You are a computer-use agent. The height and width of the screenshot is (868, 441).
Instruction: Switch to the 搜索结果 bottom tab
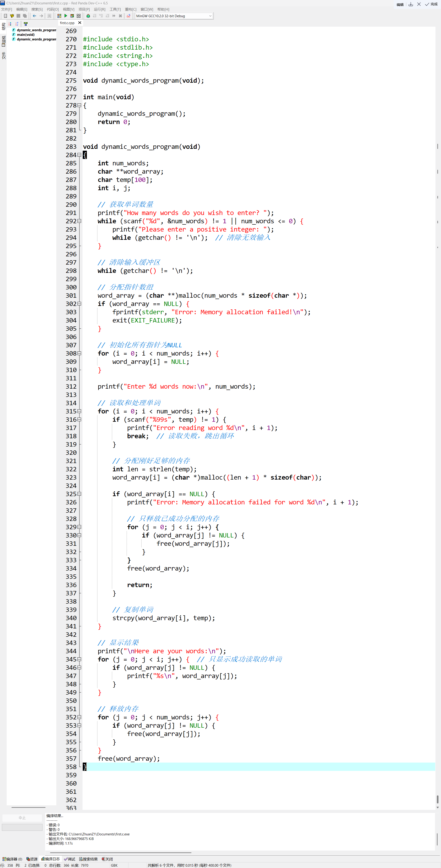(x=88, y=859)
